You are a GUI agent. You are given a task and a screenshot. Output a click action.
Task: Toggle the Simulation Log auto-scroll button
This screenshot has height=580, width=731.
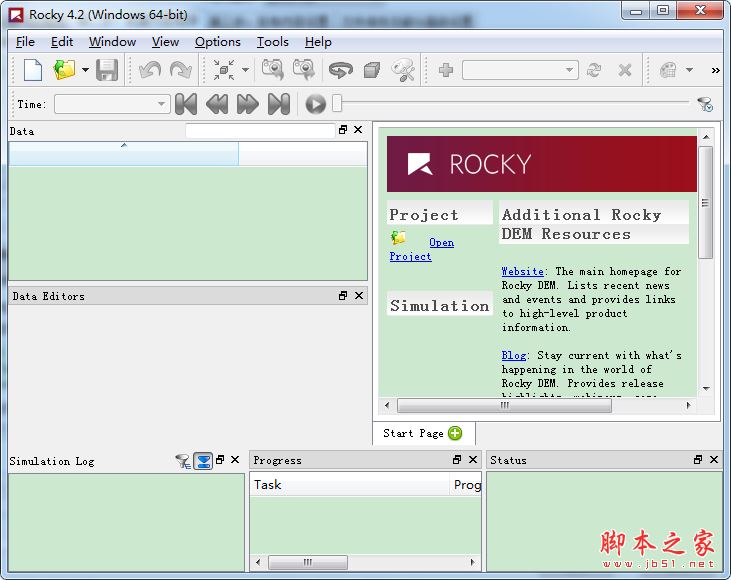[203, 461]
